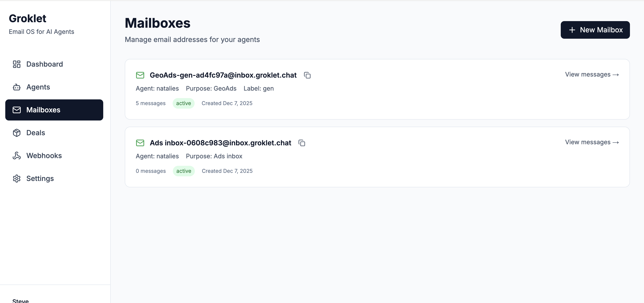Click the active badge on Ads inbox
644x303 pixels.
click(x=183, y=171)
